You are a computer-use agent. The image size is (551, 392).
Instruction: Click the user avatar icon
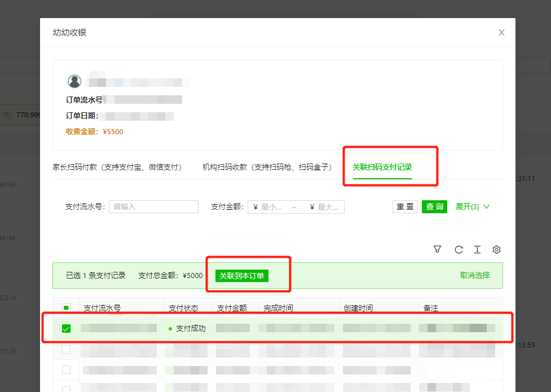point(74,81)
